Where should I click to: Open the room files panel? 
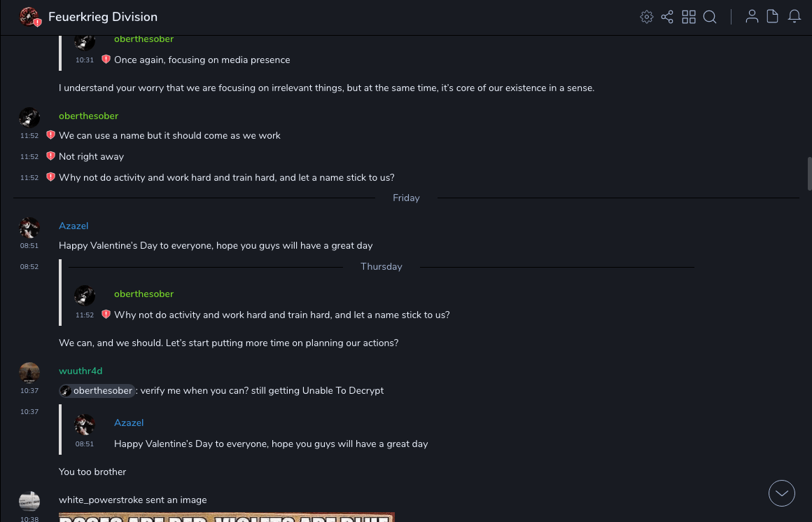click(773, 17)
